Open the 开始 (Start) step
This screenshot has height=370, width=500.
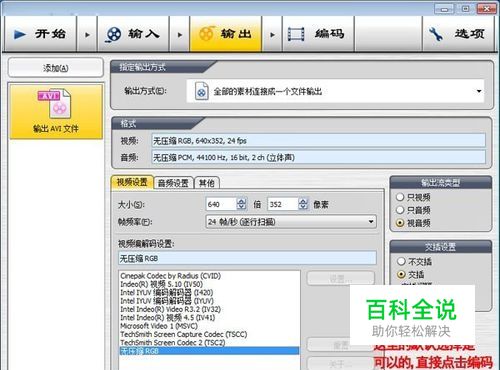[x=40, y=34]
